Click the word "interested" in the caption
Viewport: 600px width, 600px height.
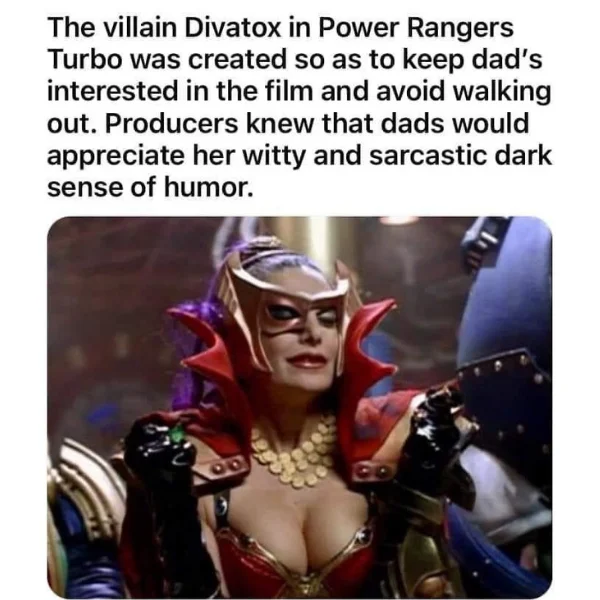point(113,92)
